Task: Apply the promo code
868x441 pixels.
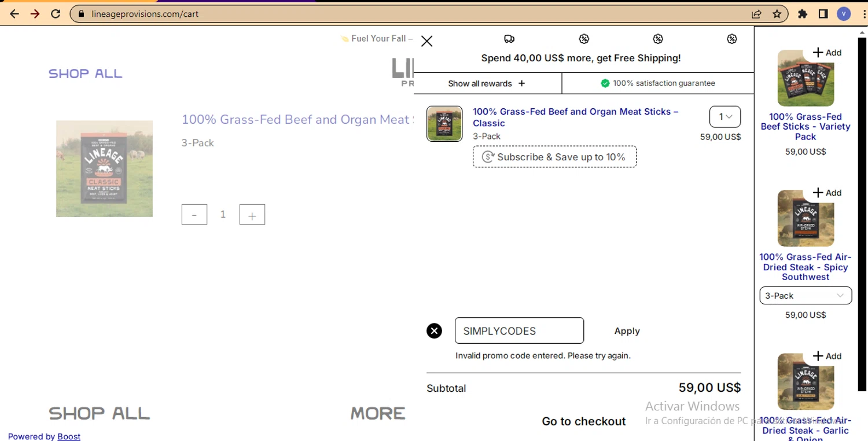Action: [627, 331]
